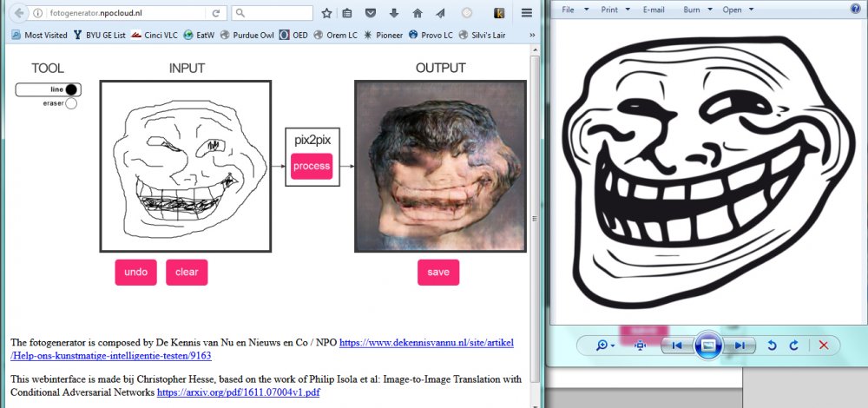This screenshot has height=408, width=868.
Task: Show site information for fotogenerator page
Action: click(x=38, y=13)
